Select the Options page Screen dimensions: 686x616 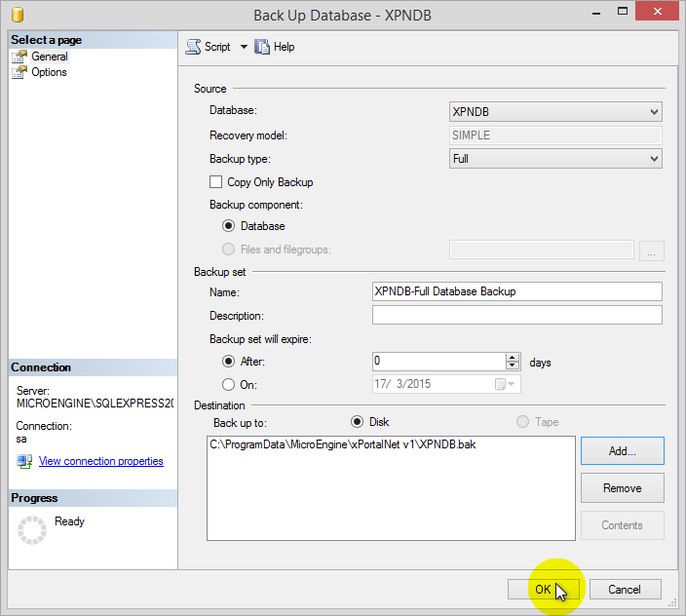coord(49,72)
